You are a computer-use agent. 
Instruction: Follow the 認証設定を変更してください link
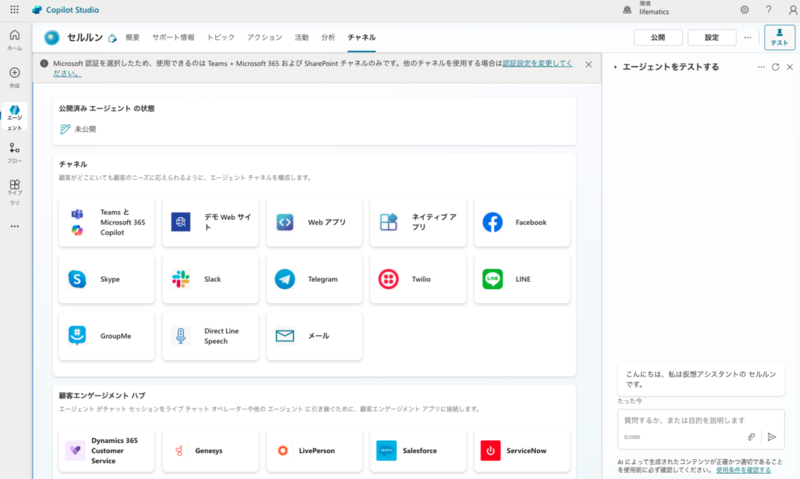pyautogui.click(x=537, y=63)
